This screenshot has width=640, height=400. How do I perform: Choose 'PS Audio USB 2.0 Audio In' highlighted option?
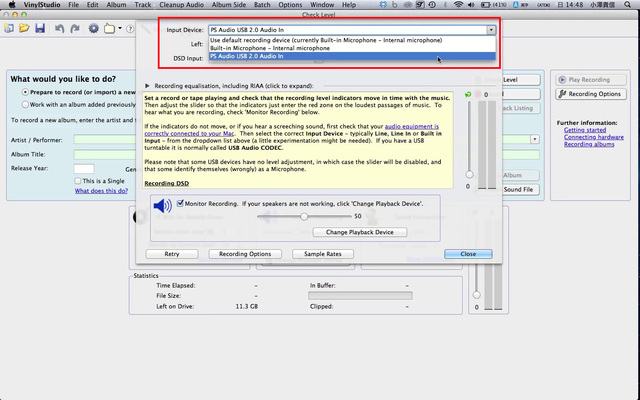(352, 56)
